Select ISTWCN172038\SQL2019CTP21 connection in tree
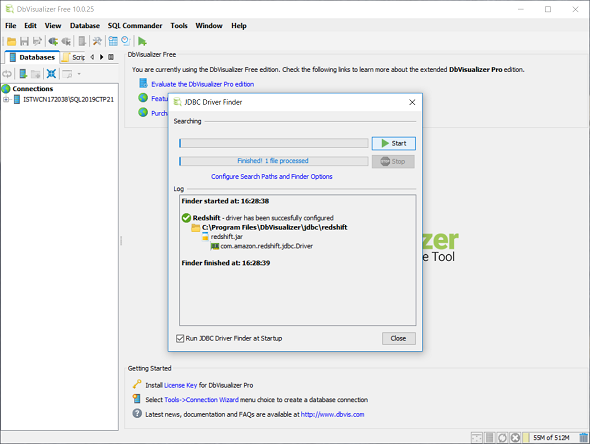Screen dimensions: 590x444 [x=68, y=100]
